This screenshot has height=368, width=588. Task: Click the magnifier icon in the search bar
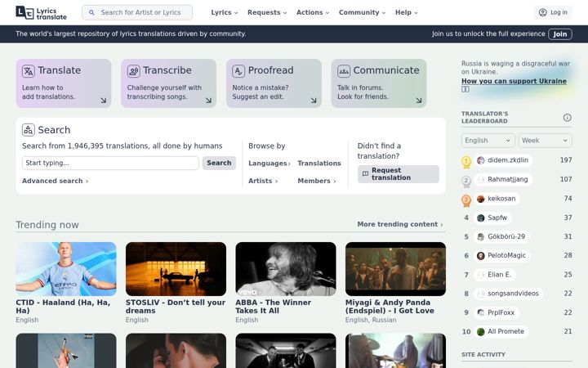pyautogui.click(x=91, y=12)
